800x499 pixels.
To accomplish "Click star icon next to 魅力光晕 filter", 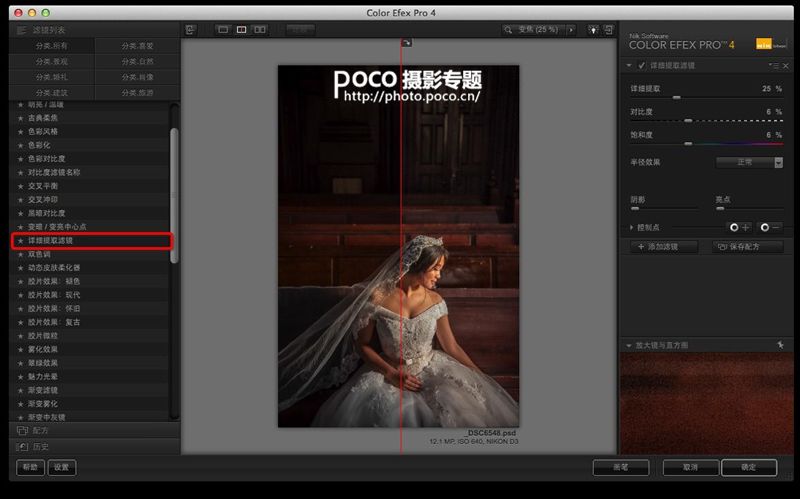I will (x=20, y=377).
